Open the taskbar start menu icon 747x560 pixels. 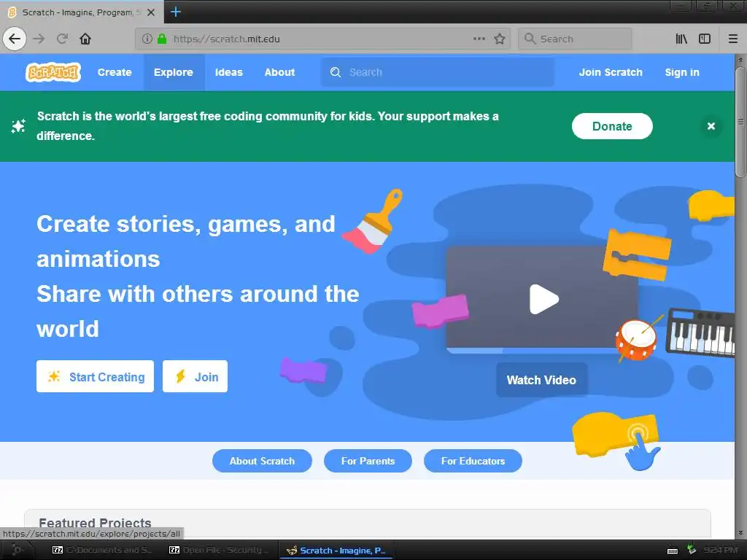(16, 550)
